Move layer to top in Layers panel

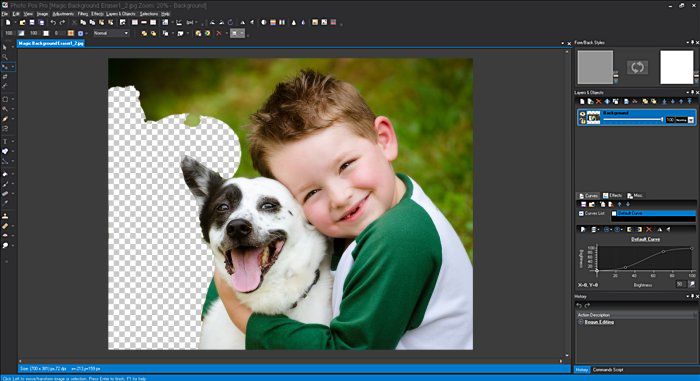pos(689,102)
